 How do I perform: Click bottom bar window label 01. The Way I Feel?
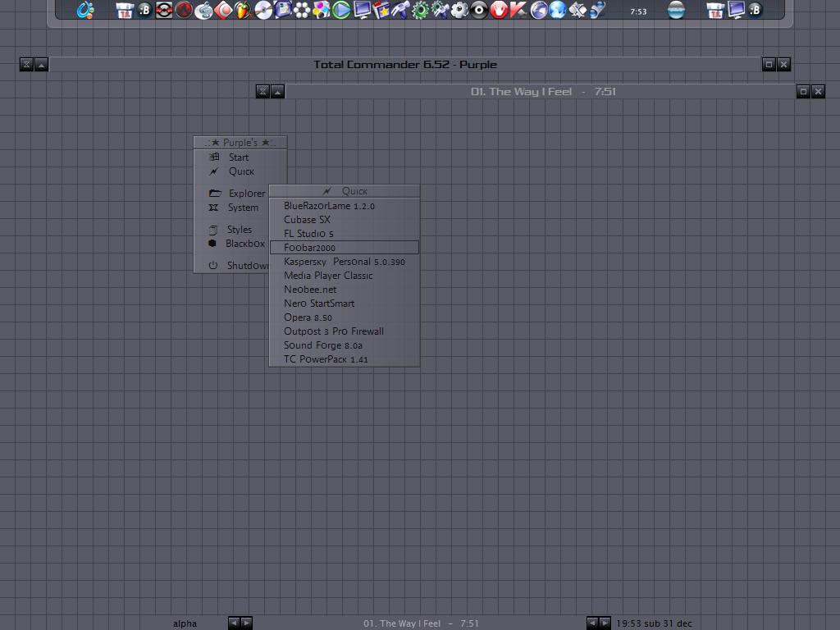pos(421,623)
